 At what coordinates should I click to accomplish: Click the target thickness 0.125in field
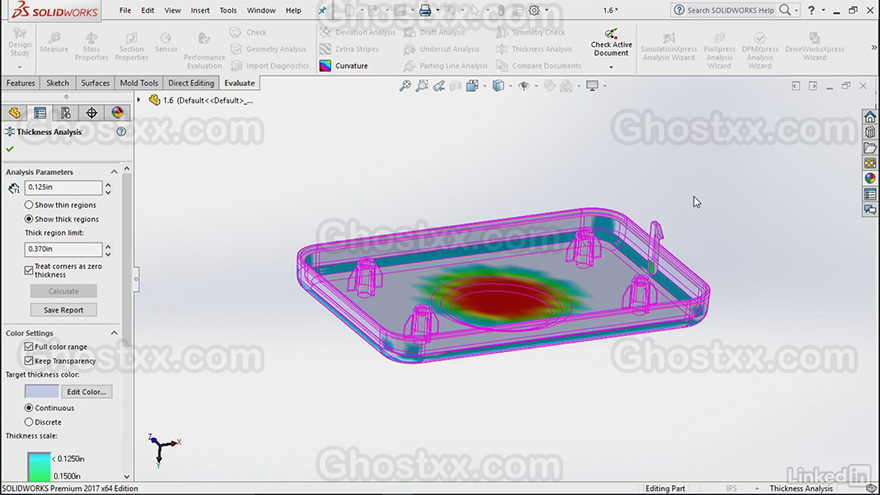coord(63,187)
